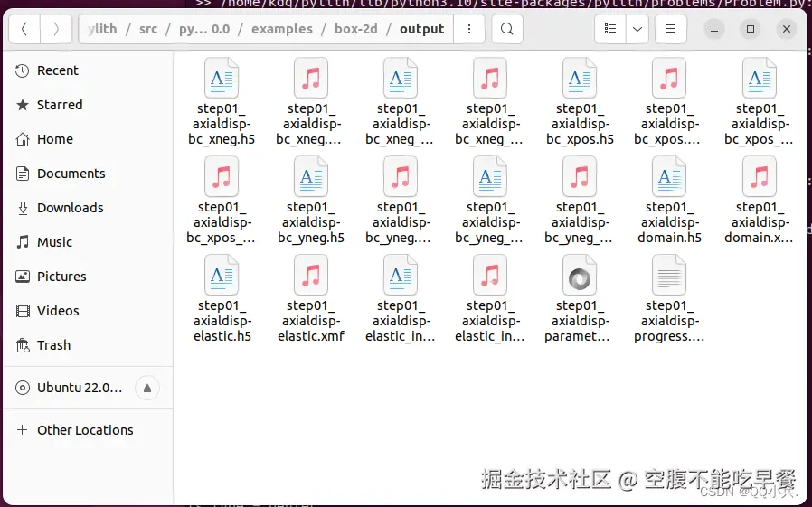Select file step01_axialdisp-bc_yneg.h5
This screenshot has height=507, width=812.
(311, 201)
